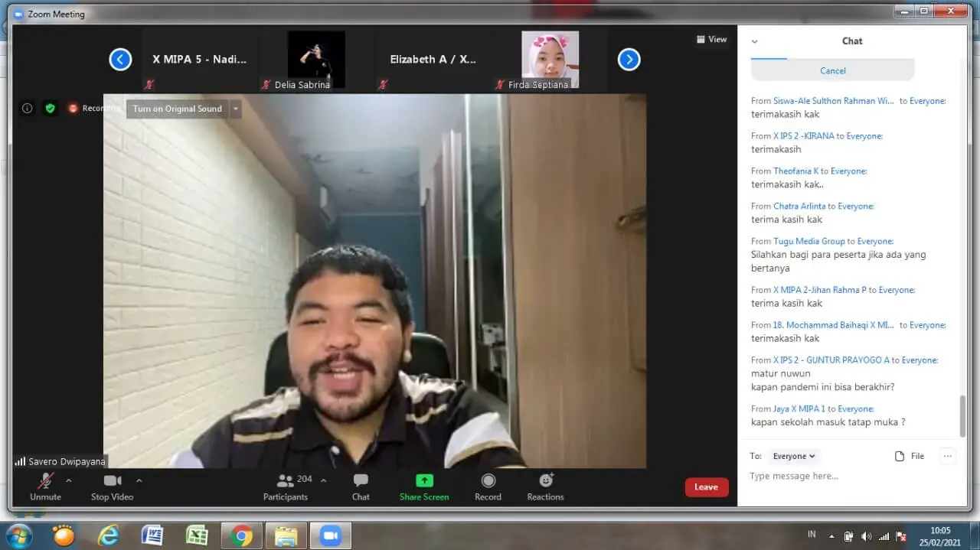Image resolution: width=980 pixels, height=550 pixels.
Task: Click sender Tugu Media Group name
Action: click(x=808, y=241)
